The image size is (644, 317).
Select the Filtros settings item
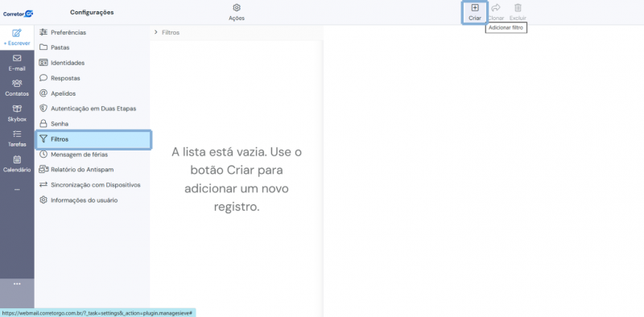[93, 139]
